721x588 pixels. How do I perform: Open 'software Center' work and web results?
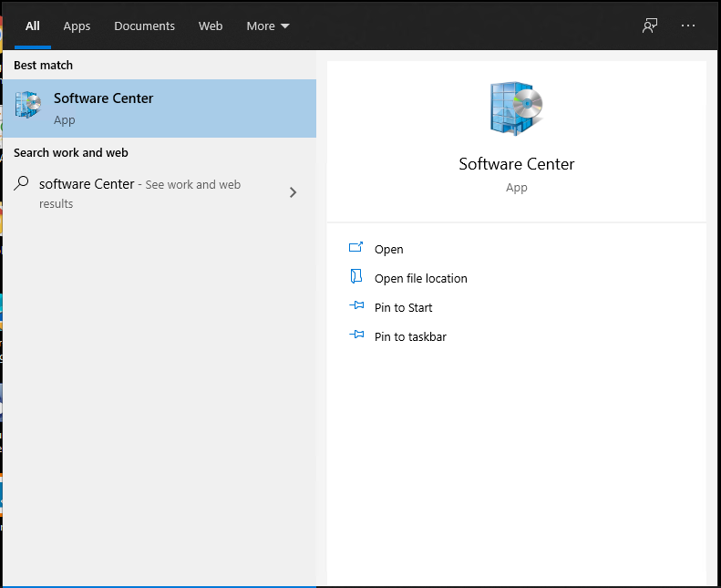pos(160,193)
